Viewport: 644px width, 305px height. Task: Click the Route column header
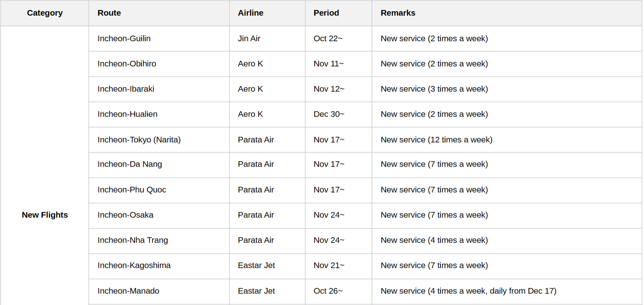pos(109,13)
